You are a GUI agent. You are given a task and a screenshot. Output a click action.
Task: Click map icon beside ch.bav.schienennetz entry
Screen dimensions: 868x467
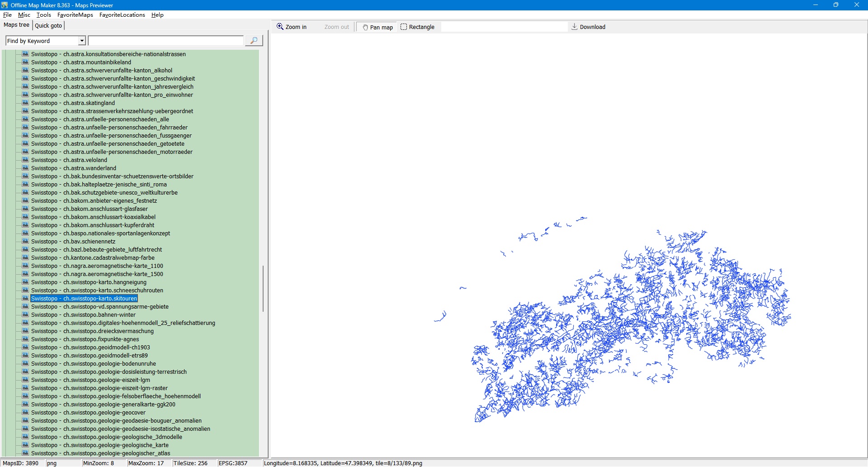point(25,242)
